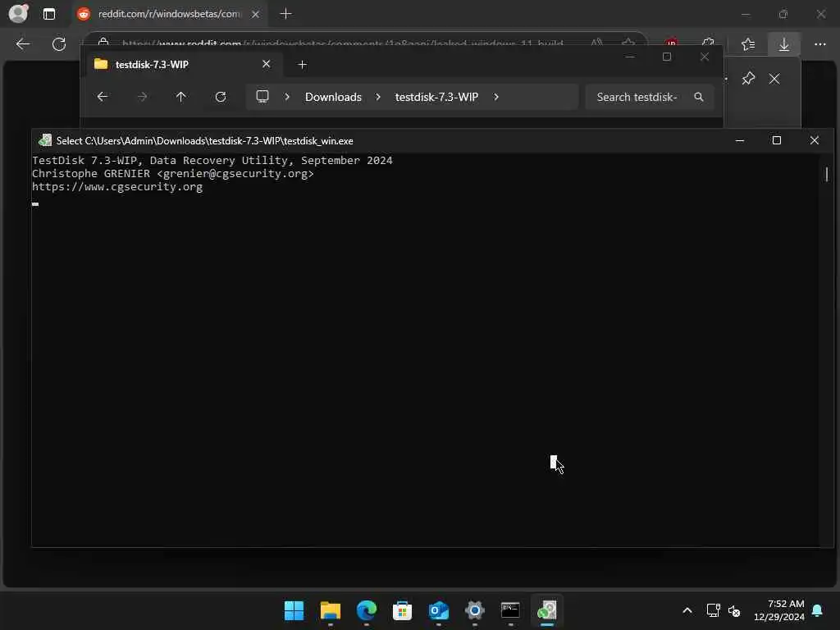The image size is (840, 630).
Task: Click the muted volume tray icon
Action: (734, 610)
